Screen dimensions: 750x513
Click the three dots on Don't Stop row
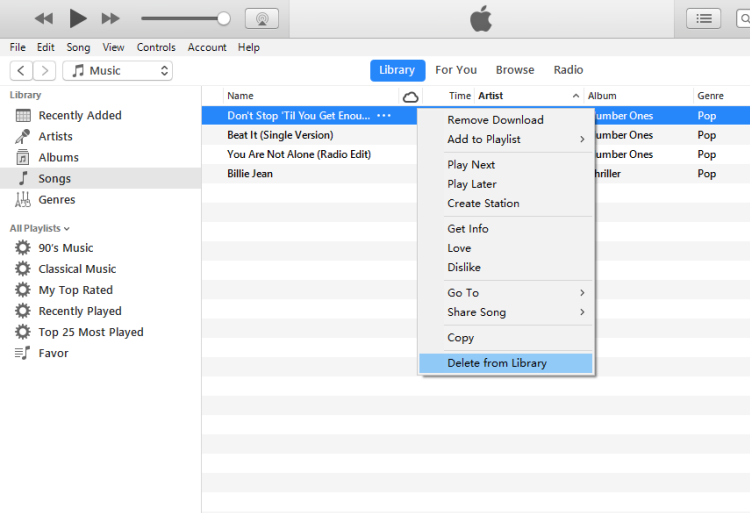tap(384, 116)
